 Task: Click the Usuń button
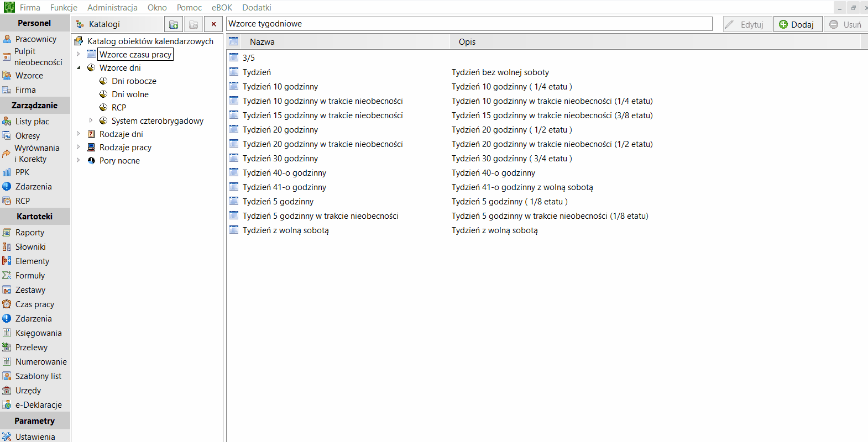[x=846, y=24]
